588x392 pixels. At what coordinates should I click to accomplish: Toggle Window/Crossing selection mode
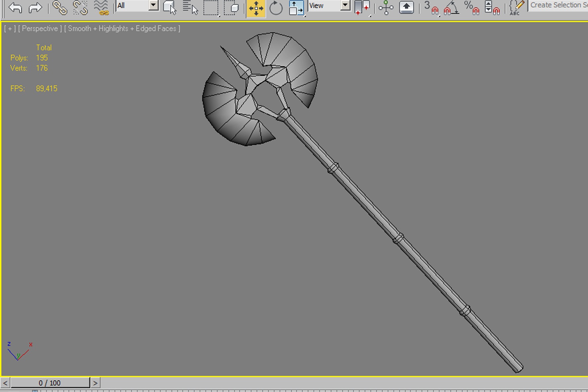click(232, 8)
